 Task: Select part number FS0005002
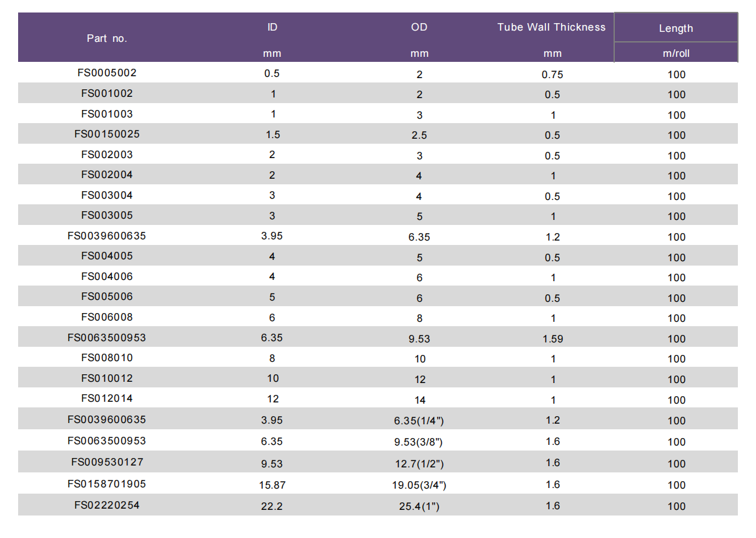(x=107, y=73)
